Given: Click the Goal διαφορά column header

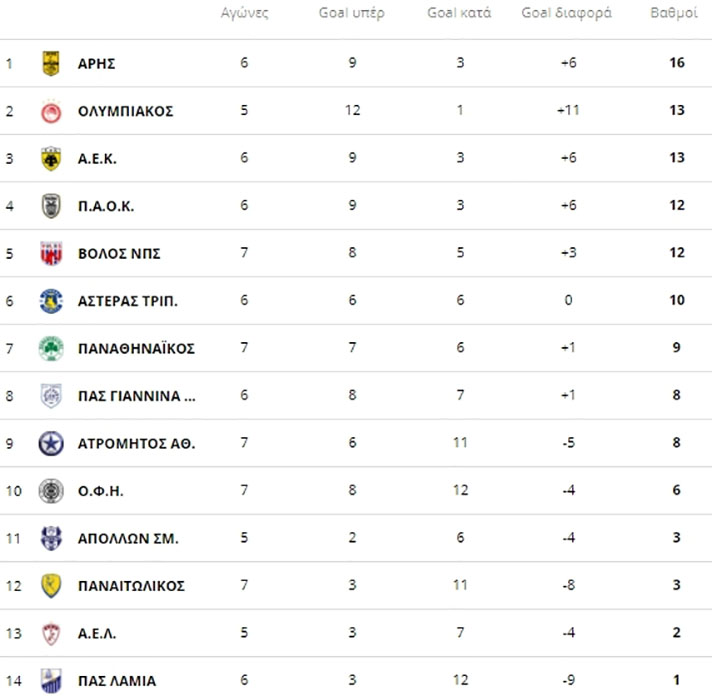Looking at the screenshot, I should (x=566, y=13).
